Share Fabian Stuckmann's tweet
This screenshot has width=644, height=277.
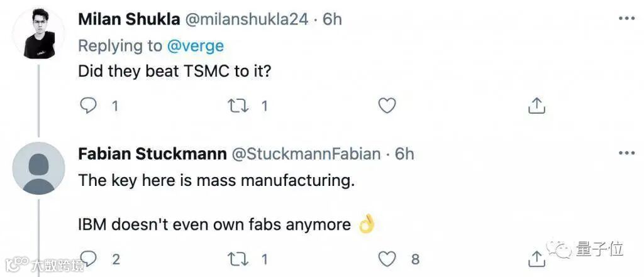(536, 258)
